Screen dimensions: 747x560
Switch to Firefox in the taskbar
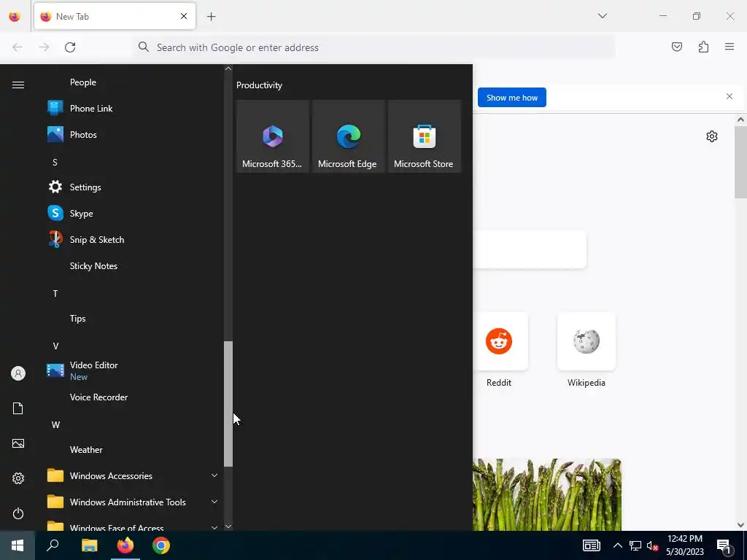coord(125,545)
